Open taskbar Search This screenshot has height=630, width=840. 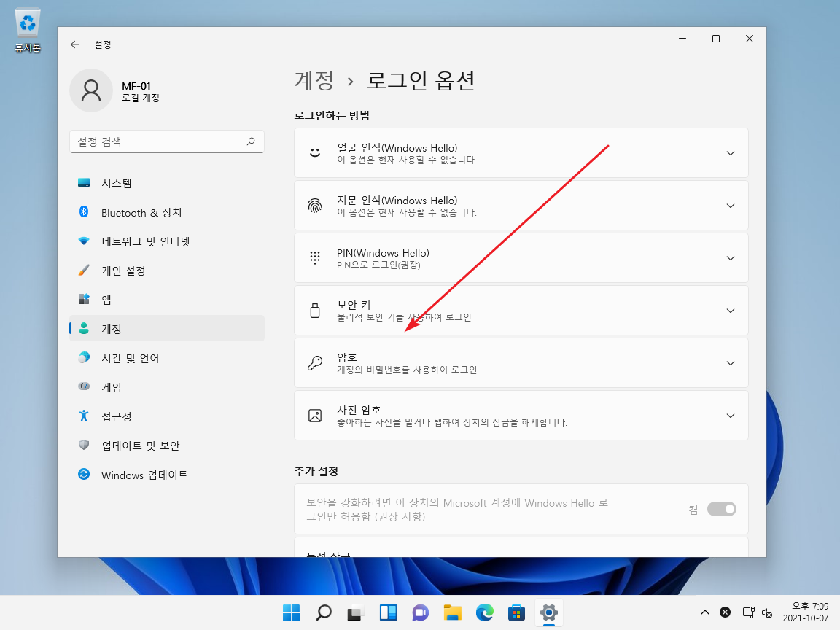tap(324, 612)
